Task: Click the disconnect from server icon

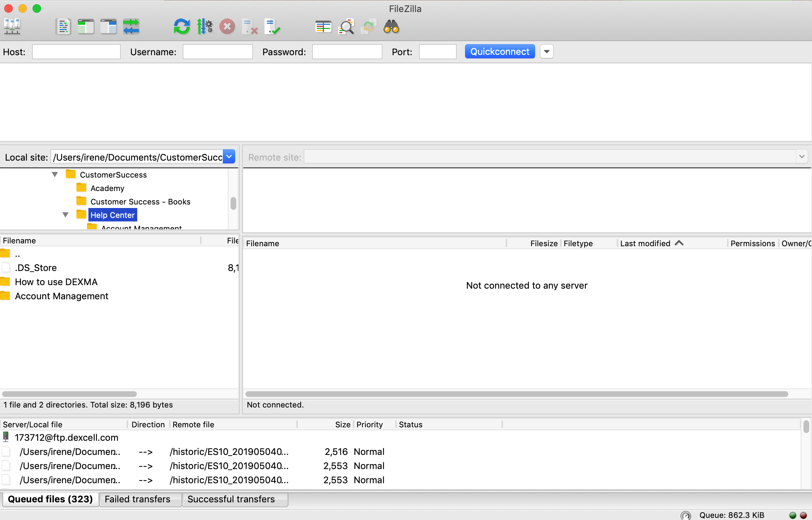Action: click(x=250, y=27)
